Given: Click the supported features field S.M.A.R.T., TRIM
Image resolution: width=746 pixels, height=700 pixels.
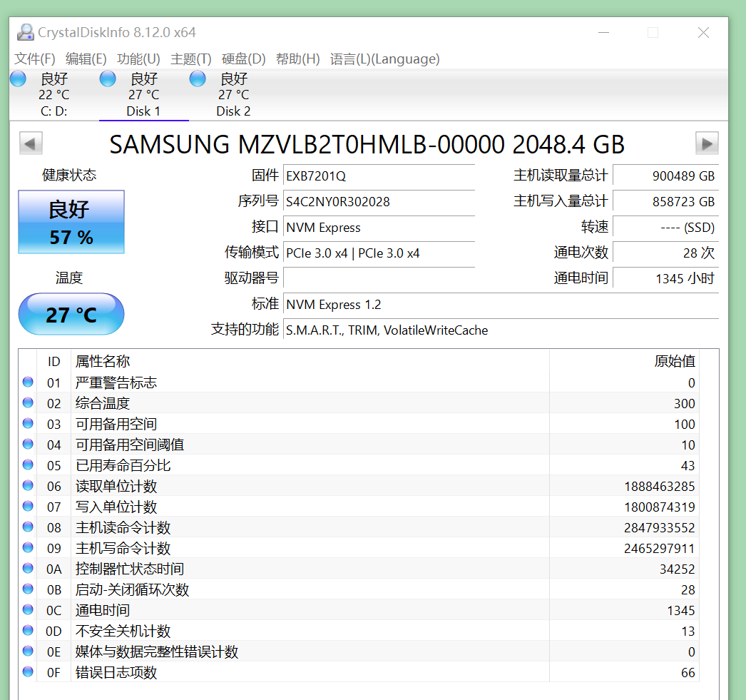Looking at the screenshot, I should pyautogui.click(x=501, y=330).
